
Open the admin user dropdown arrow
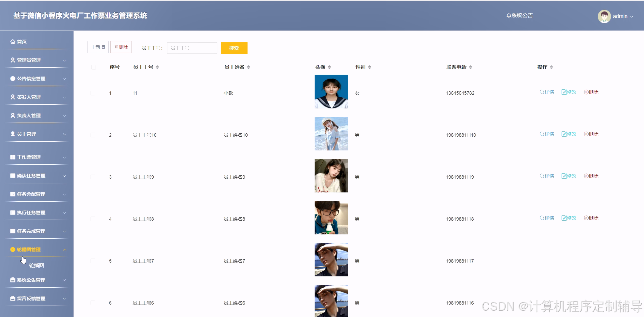pyautogui.click(x=632, y=16)
